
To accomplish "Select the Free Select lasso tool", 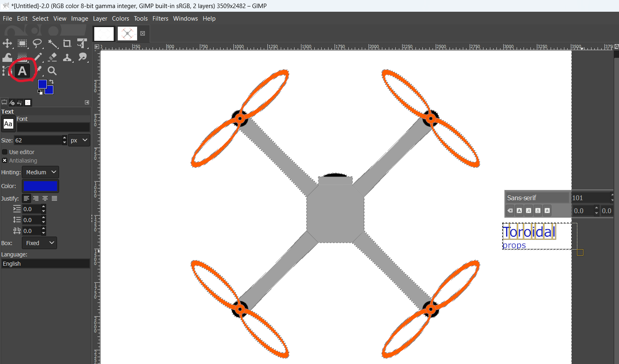I will coord(37,43).
